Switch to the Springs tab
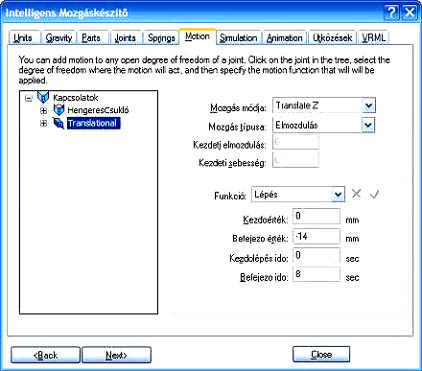Screen dimensions: 422x371 161,38
